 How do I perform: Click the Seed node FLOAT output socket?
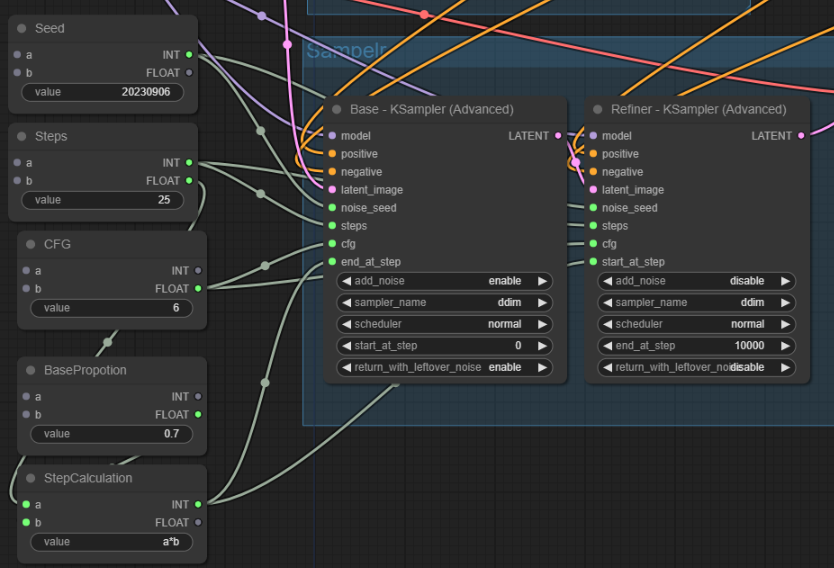pyautogui.click(x=189, y=73)
